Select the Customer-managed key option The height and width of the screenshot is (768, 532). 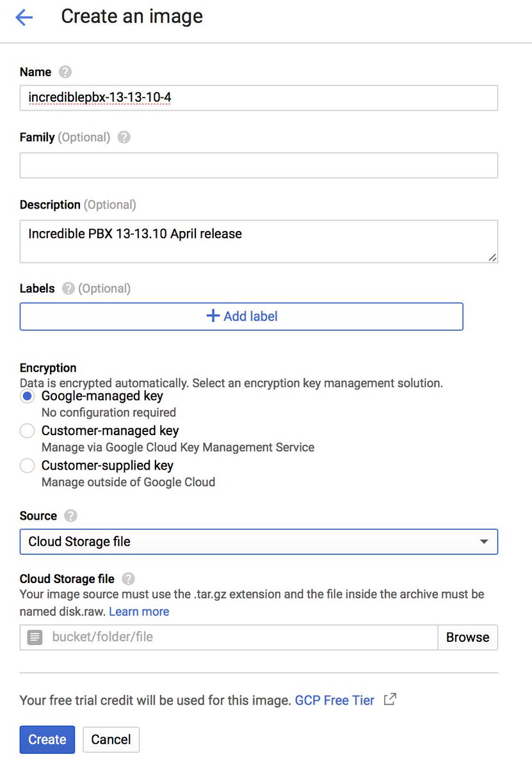point(27,431)
